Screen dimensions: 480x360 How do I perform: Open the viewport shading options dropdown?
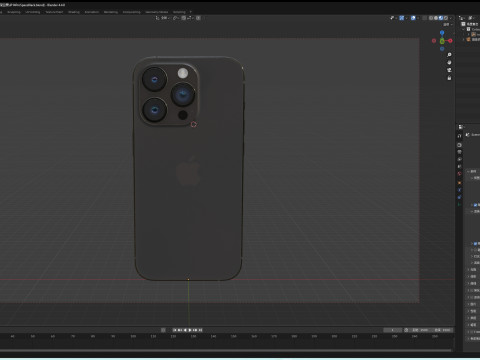click(x=451, y=18)
